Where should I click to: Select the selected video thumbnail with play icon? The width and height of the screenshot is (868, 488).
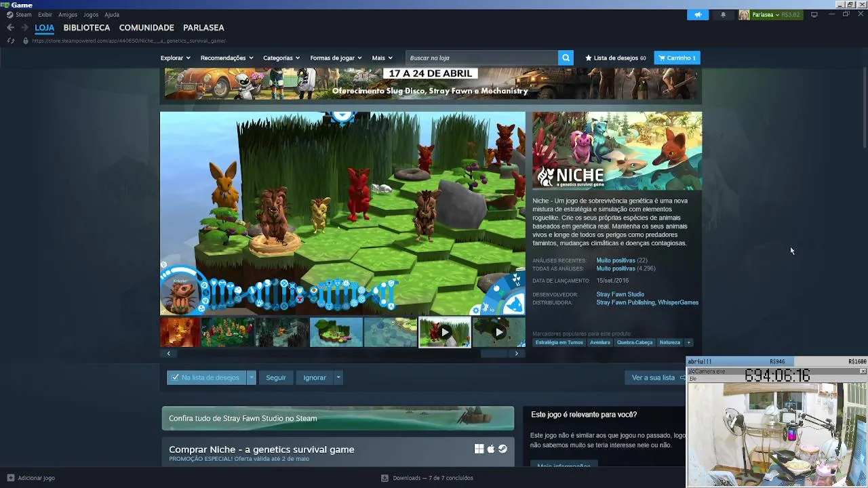[x=445, y=332]
